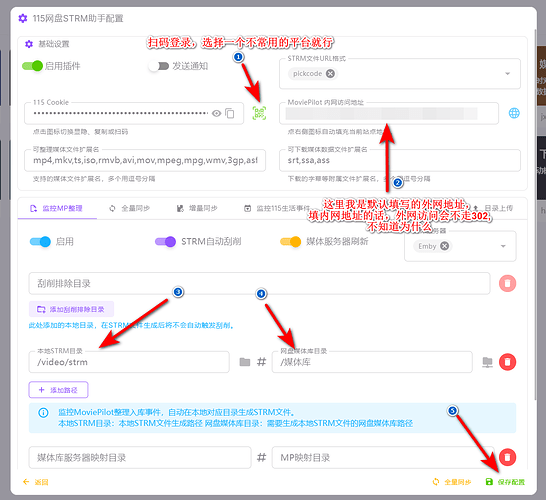Toggle the 启用插件 switch
Image resolution: width=546 pixels, height=500 pixels.
(32, 66)
